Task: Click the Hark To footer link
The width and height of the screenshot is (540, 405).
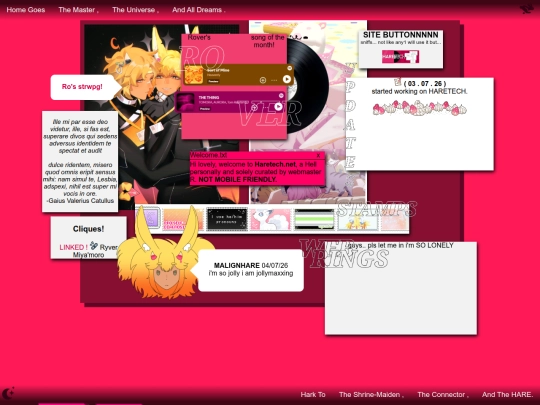Action: [313, 394]
